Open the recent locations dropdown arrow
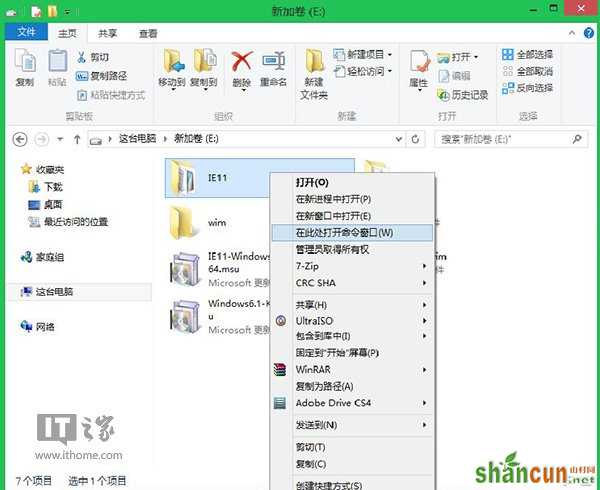This screenshot has width=600, height=490. [x=60, y=139]
